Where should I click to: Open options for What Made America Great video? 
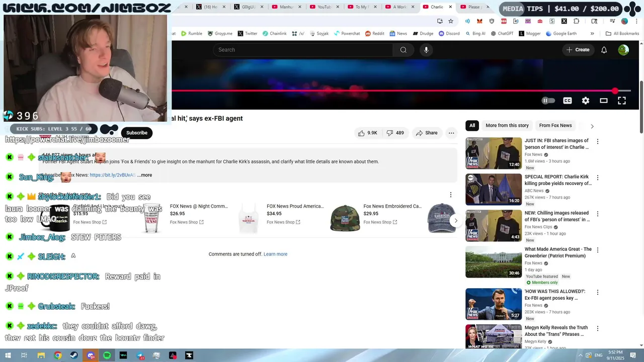pos(598,250)
